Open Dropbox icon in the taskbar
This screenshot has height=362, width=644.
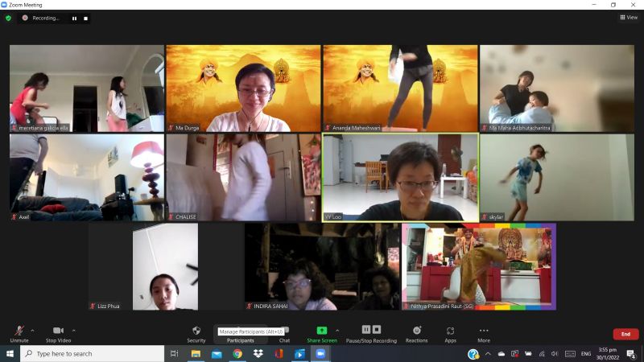click(258, 353)
